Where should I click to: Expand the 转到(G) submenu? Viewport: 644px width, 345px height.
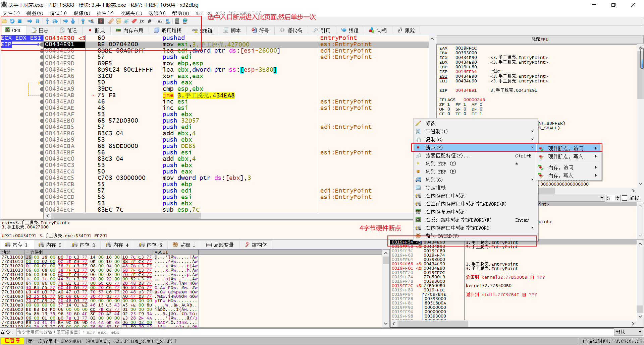point(475,180)
